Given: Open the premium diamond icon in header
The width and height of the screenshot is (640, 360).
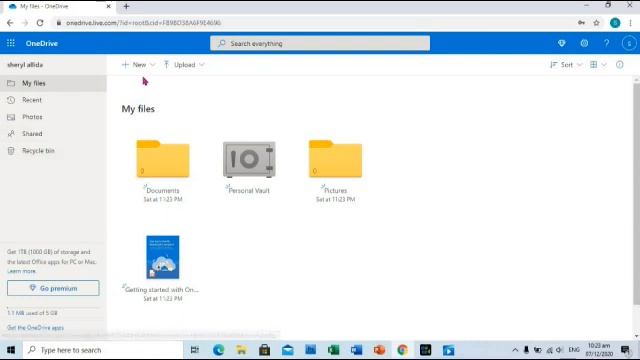Looking at the screenshot, I should click(x=562, y=43).
